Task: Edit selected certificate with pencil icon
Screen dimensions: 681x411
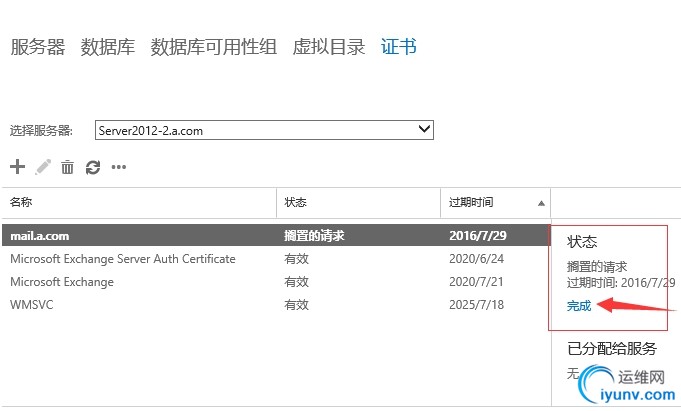Action: 43,166
